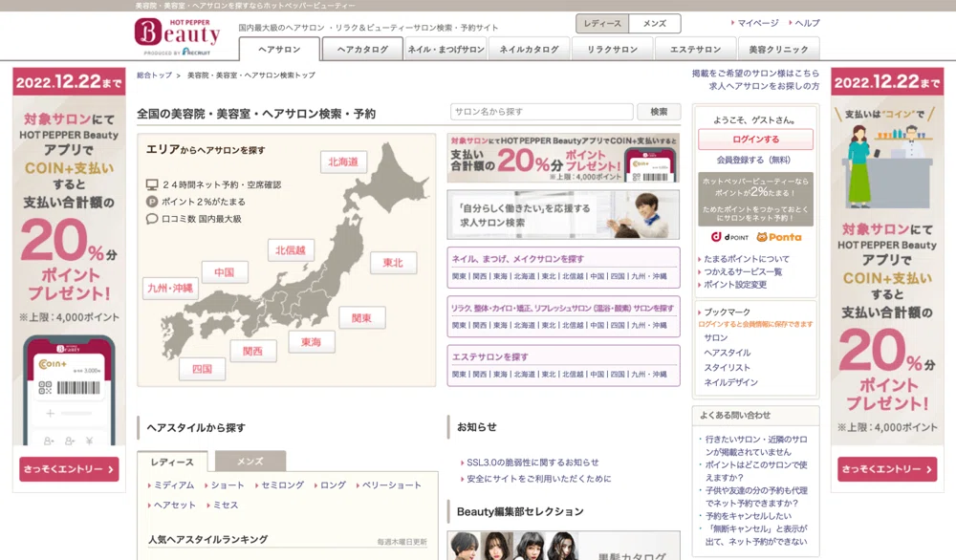
Task: Open マイページ link
Action: [x=758, y=23]
